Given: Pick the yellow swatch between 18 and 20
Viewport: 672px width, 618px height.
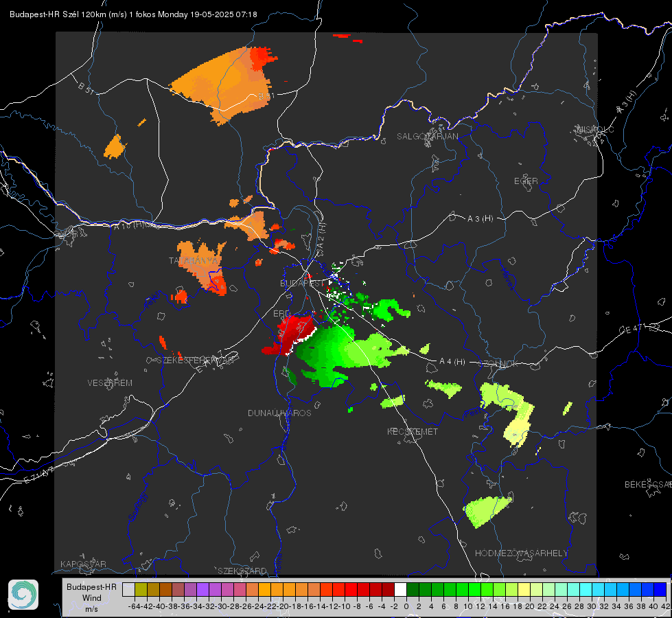Looking at the screenshot, I should 524,589.
